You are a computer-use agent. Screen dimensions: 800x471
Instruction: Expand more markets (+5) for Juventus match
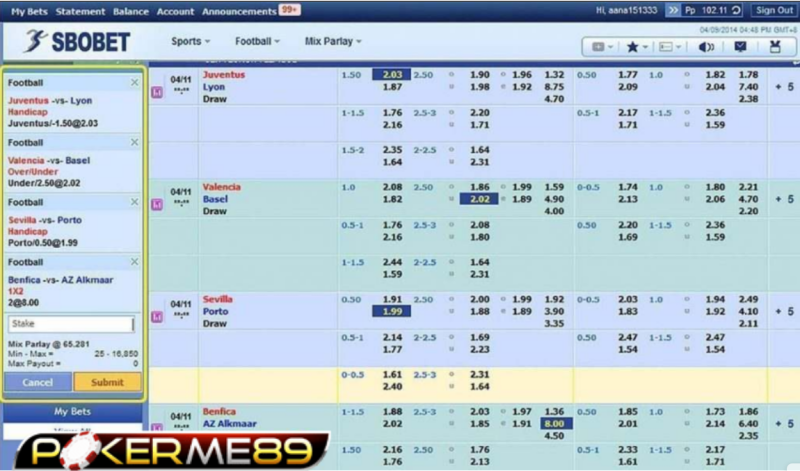(x=785, y=87)
